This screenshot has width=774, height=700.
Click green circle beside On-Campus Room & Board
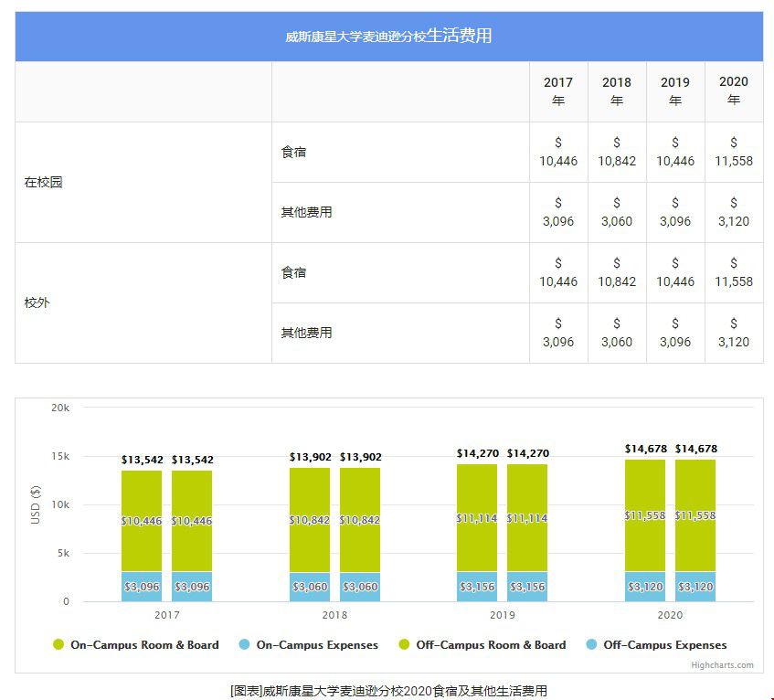(x=59, y=645)
